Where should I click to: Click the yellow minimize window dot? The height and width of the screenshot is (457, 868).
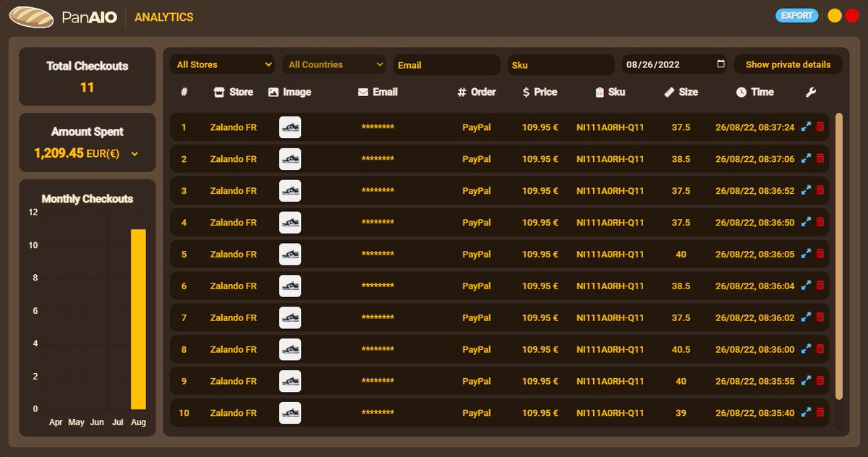click(x=834, y=16)
